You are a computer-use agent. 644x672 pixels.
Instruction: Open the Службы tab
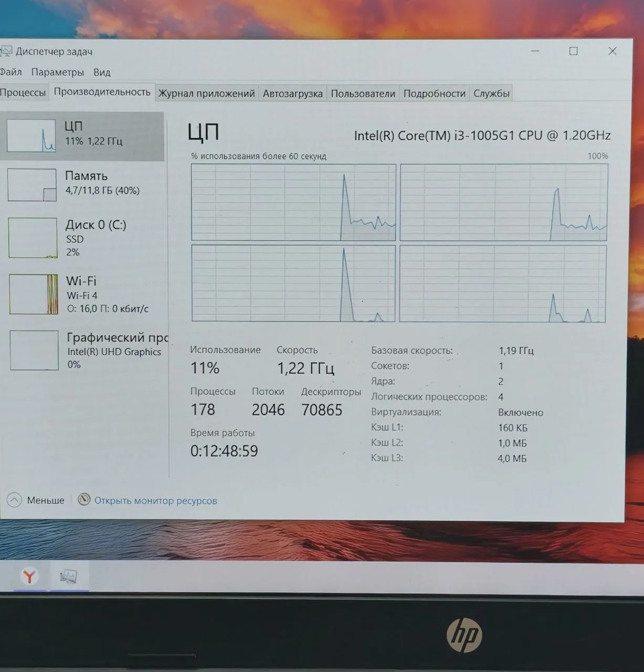pos(491,93)
